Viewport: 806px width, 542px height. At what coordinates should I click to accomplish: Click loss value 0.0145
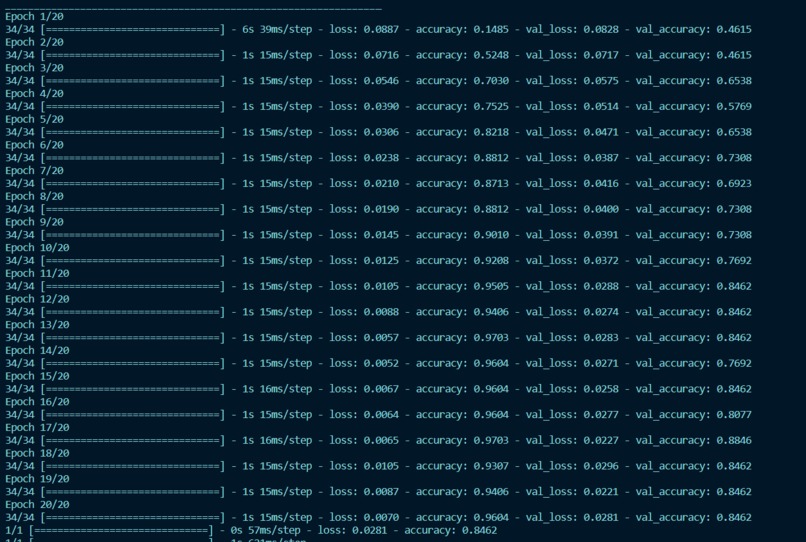[x=381, y=235]
